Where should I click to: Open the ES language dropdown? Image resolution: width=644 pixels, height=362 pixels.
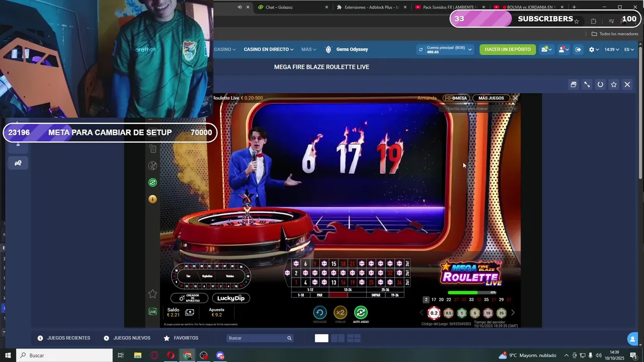[x=629, y=49]
